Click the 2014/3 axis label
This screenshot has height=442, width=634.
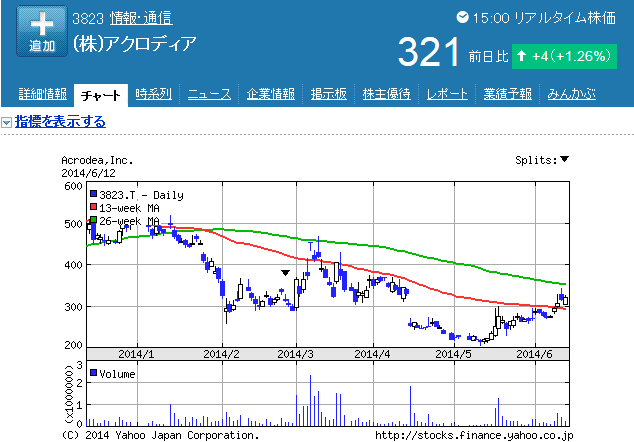coord(295,354)
